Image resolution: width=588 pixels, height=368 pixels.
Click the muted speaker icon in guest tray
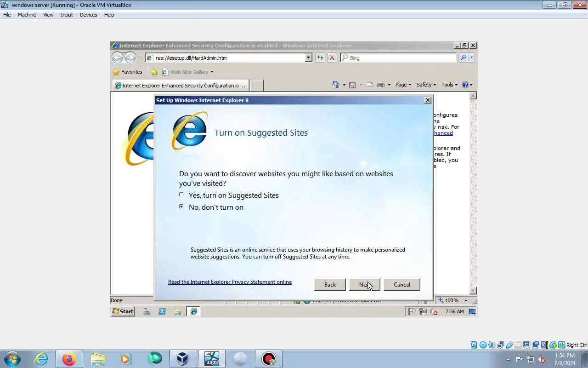point(435,311)
